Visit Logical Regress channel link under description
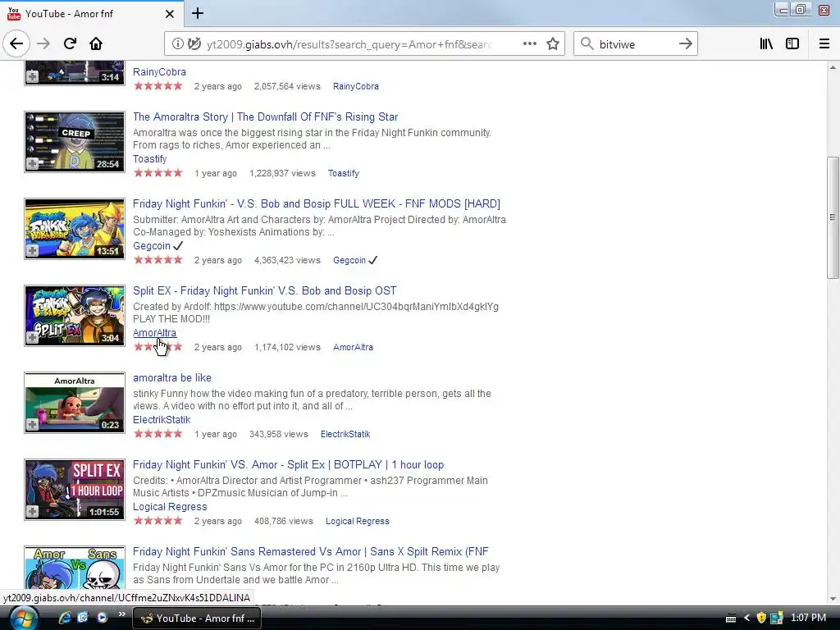Screen dimensions: 840x630 point(170,507)
